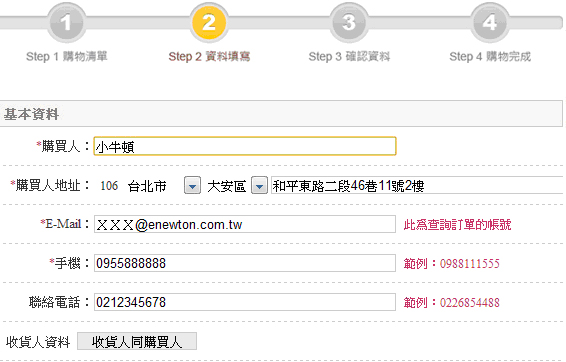This screenshot has width=566, height=362.
Task: Click the step 3 circle icon
Action: coord(349,22)
